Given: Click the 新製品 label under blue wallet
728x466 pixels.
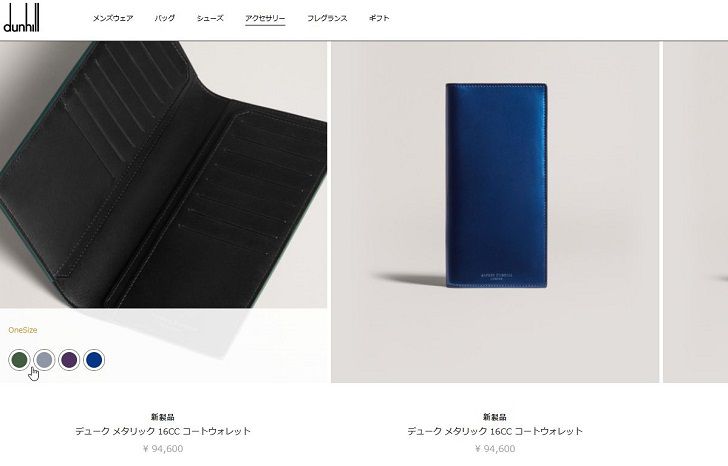Looking at the screenshot, I should click(x=495, y=417).
